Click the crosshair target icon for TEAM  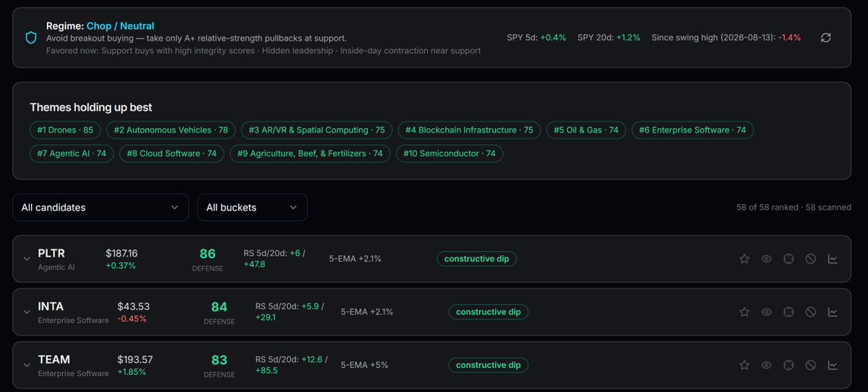coord(788,365)
